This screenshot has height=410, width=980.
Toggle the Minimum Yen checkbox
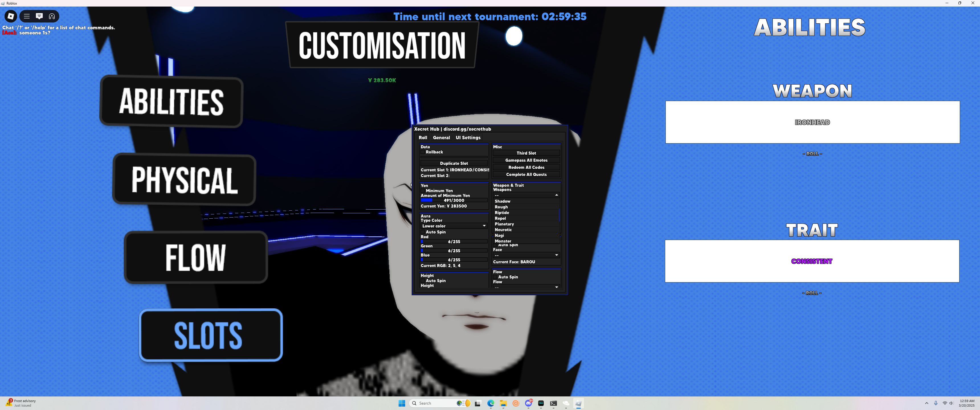[x=423, y=191]
